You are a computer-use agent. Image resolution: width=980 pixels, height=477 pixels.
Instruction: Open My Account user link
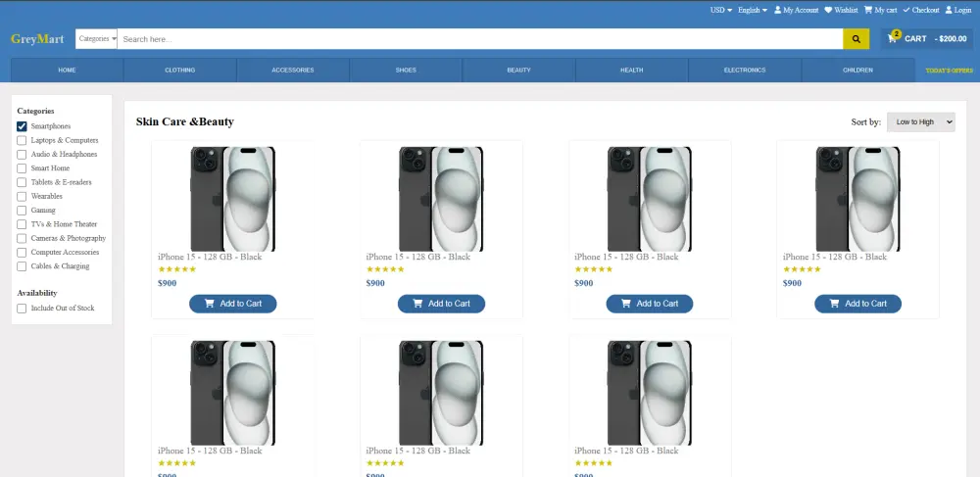click(x=796, y=10)
